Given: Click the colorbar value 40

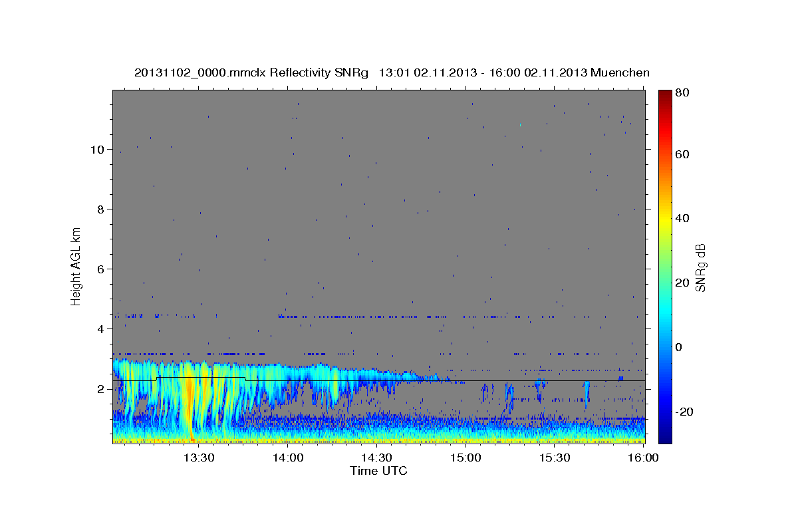Looking at the screenshot, I should tap(682, 218).
